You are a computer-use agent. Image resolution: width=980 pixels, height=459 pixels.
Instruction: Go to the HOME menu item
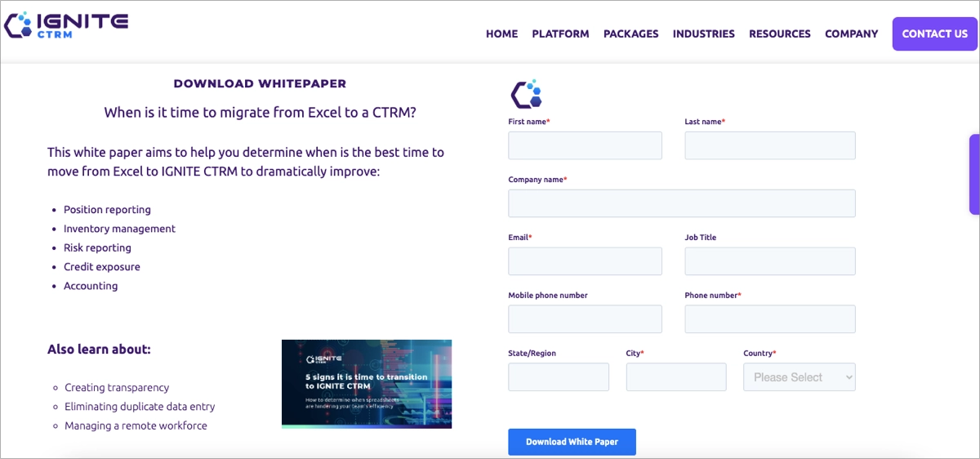pyautogui.click(x=501, y=34)
